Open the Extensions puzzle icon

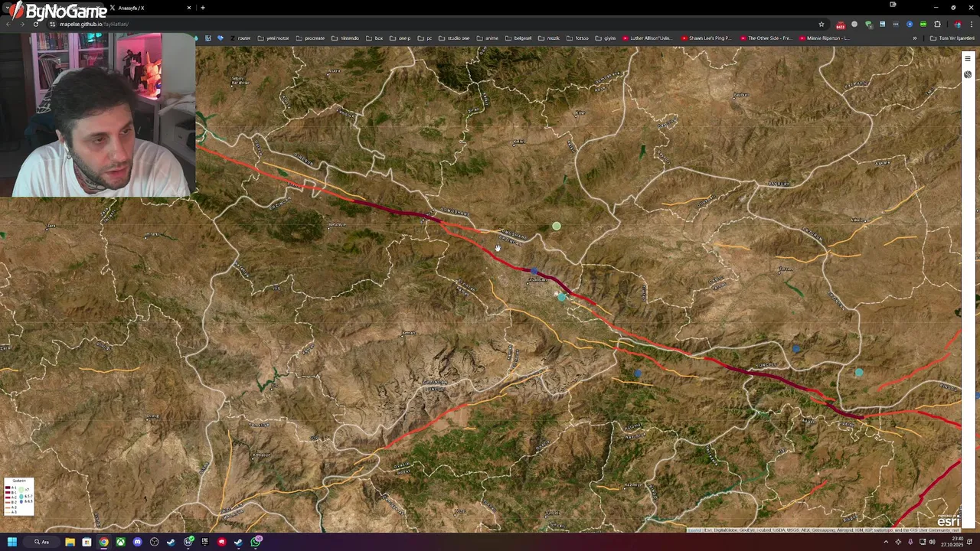click(x=937, y=24)
